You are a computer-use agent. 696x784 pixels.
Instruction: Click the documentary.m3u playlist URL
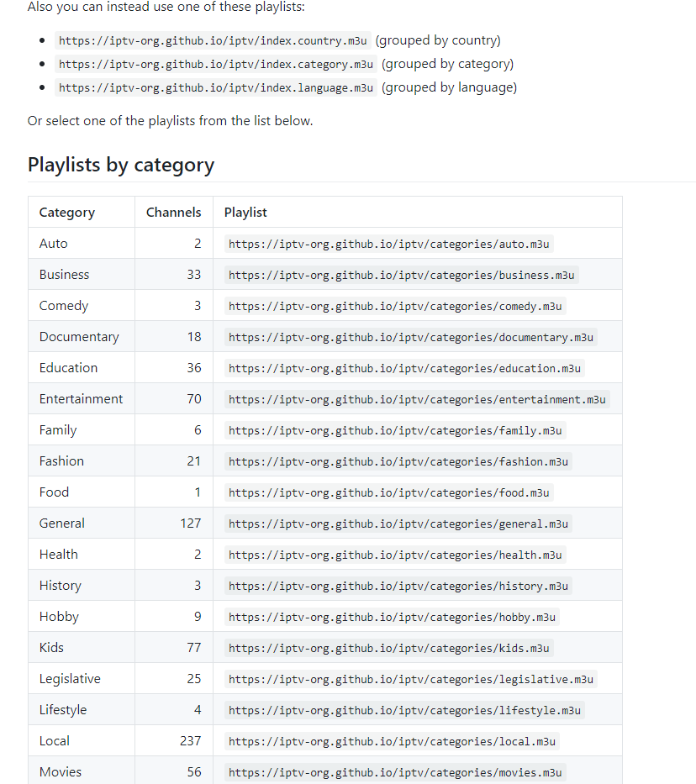[x=411, y=338]
